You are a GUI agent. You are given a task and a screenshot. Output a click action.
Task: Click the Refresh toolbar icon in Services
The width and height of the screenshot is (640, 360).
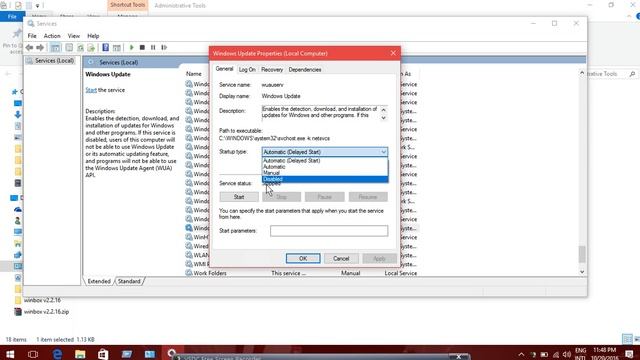click(80, 48)
